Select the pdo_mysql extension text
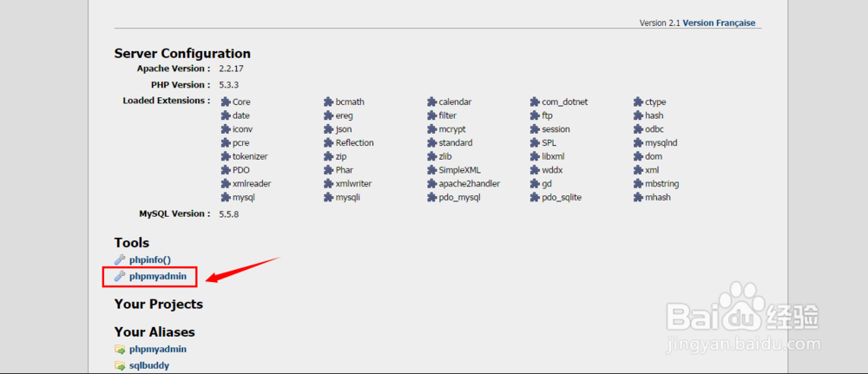 tap(459, 197)
